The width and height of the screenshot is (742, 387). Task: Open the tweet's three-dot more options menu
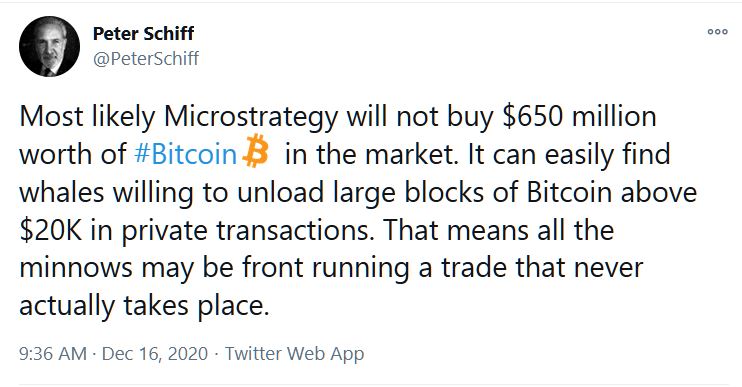tap(717, 32)
